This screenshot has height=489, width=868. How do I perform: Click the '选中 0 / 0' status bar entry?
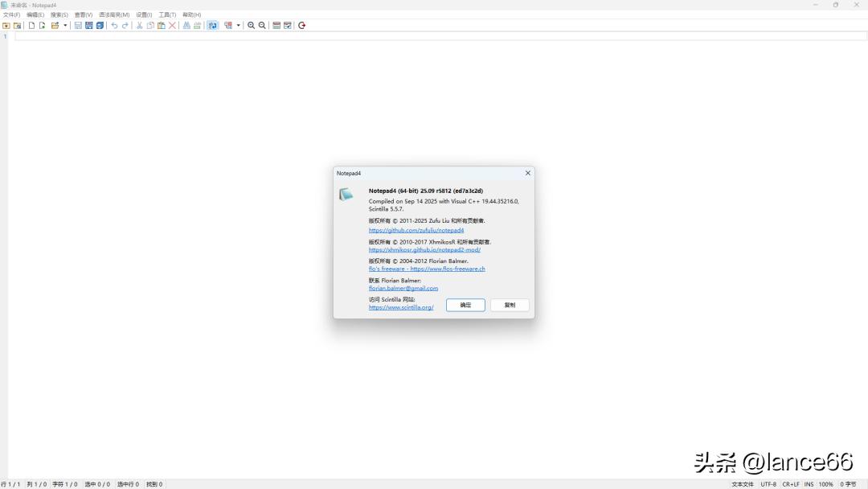point(97,484)
